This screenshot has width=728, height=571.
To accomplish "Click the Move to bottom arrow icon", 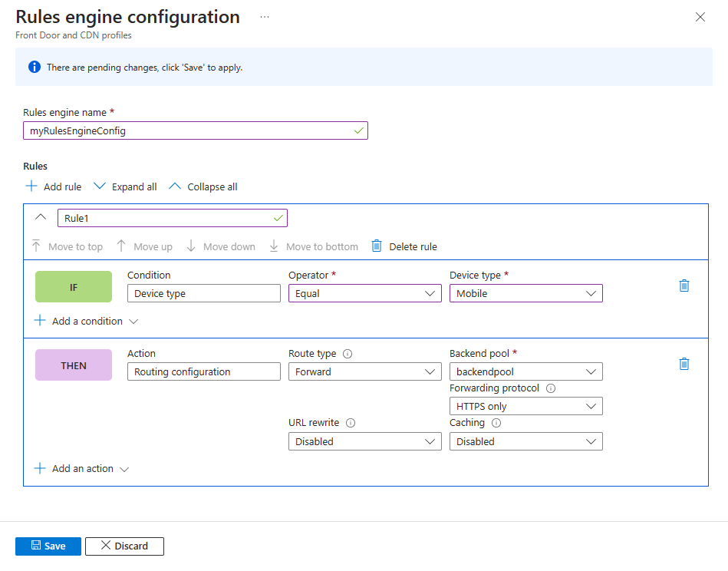I will [273, 246].
